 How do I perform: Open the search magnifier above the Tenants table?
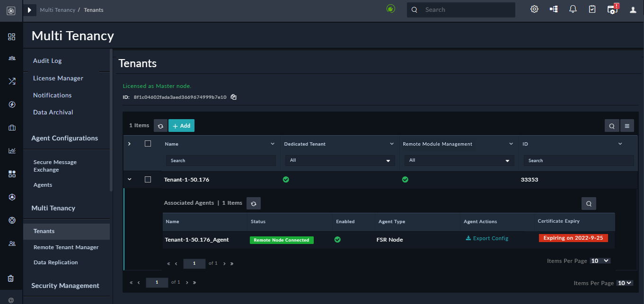pos(612,125)
